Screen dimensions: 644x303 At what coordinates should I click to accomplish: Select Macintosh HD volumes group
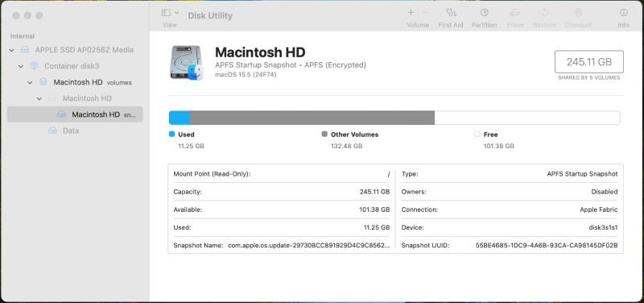click(x=75, y=82)
